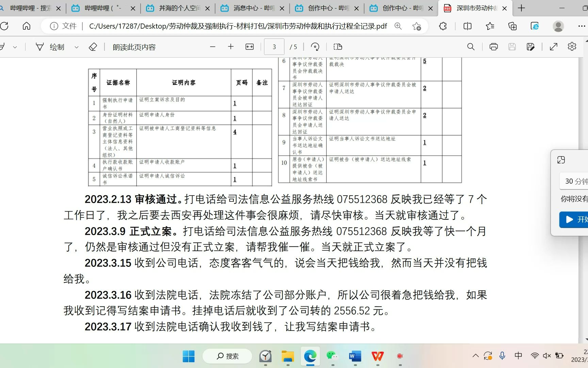This screenshot has height=368, width=588.
Task: Open WPS Office from taskbar
Action: click(x=378, y=356)
